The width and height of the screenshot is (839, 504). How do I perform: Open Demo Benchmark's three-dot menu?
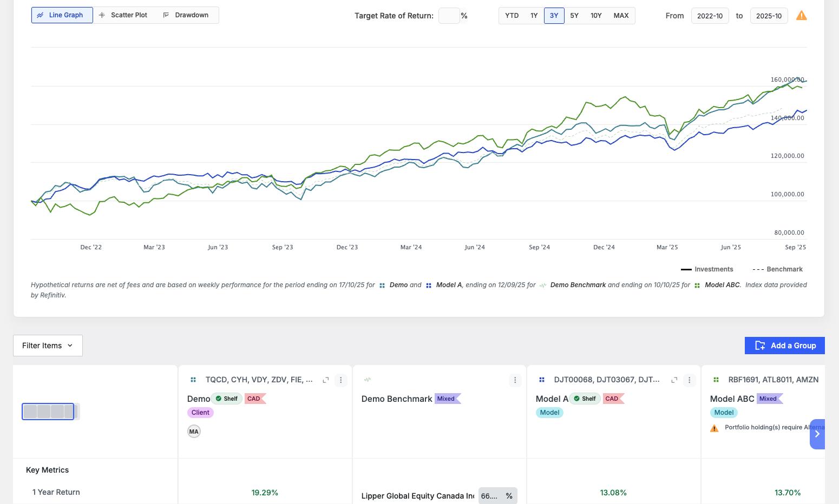click(515, 380)
